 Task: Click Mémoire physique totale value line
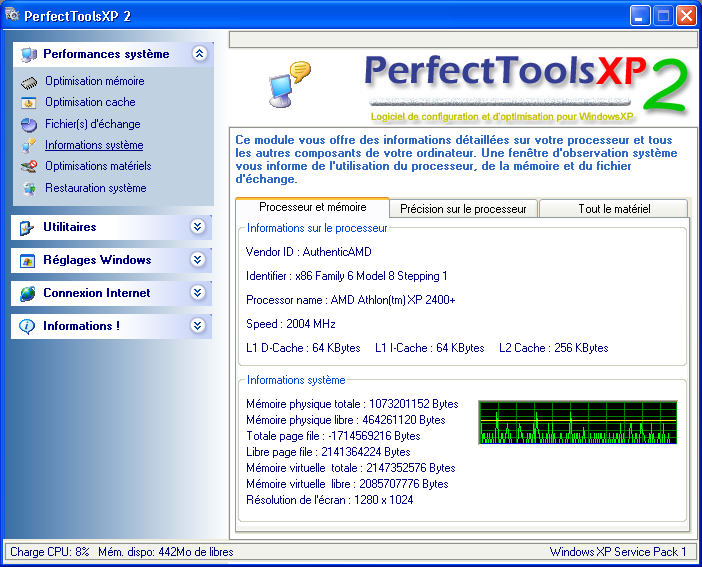click(352, 404)
